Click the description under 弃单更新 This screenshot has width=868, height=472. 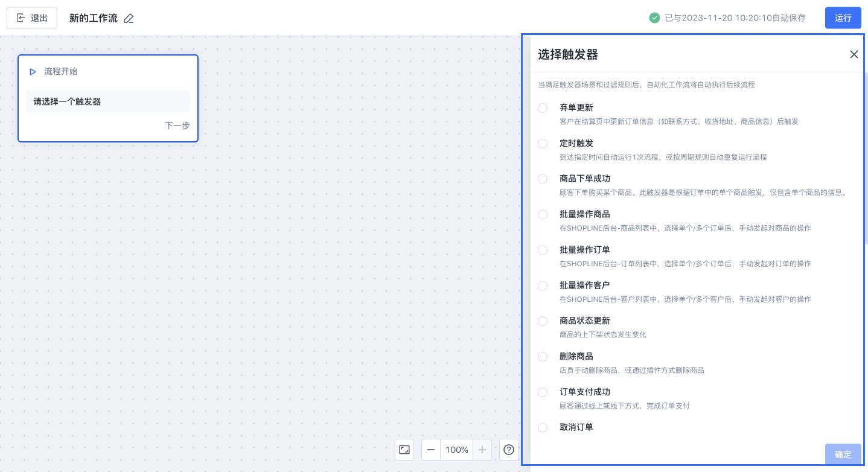(679, 121)
